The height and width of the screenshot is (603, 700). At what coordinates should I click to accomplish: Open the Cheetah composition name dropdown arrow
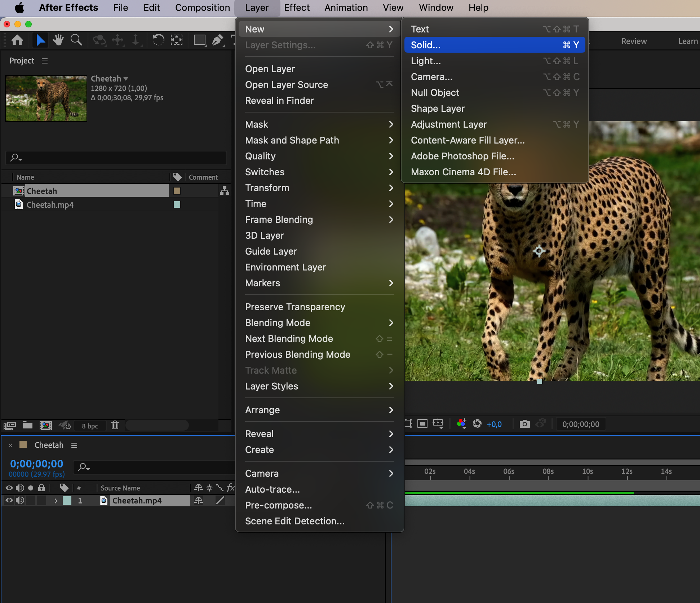pyautogui.click(x=126, y=79)
